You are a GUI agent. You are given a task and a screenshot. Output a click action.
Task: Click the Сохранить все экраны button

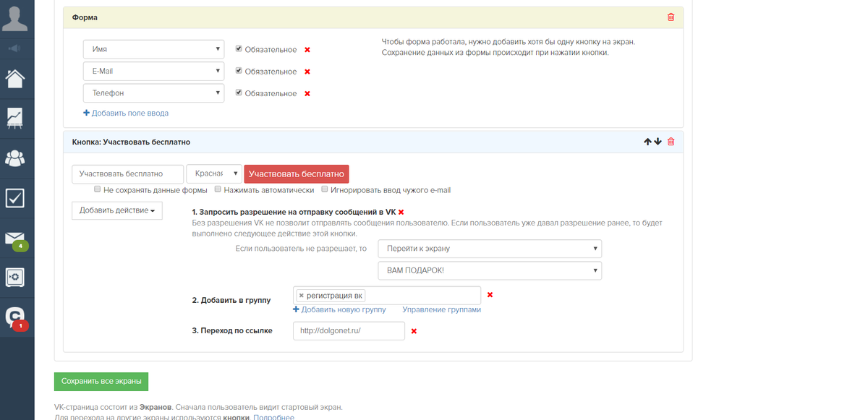pyautogui.click(x=101, y=381)
